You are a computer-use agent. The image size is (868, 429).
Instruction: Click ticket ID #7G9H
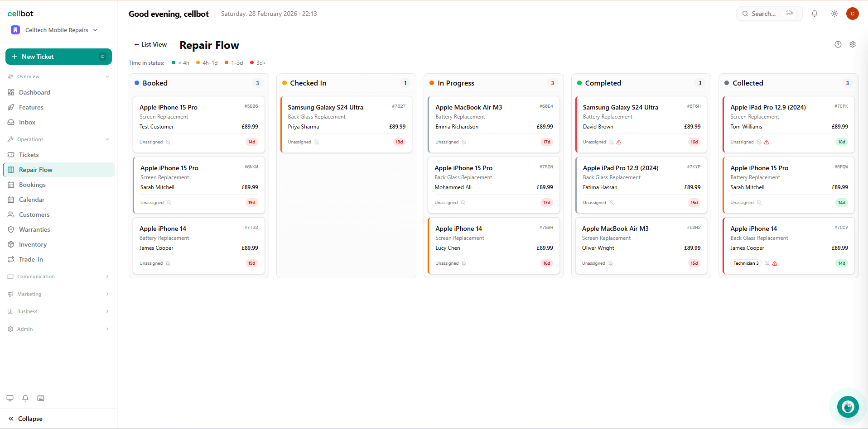tap(546, 228)
